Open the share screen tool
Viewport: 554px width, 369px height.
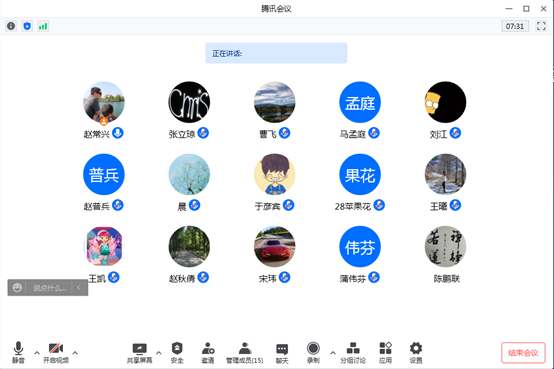[140, 352]
